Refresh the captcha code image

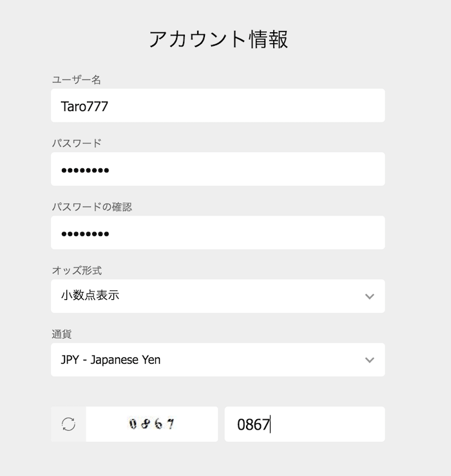[x=68, y=424]
